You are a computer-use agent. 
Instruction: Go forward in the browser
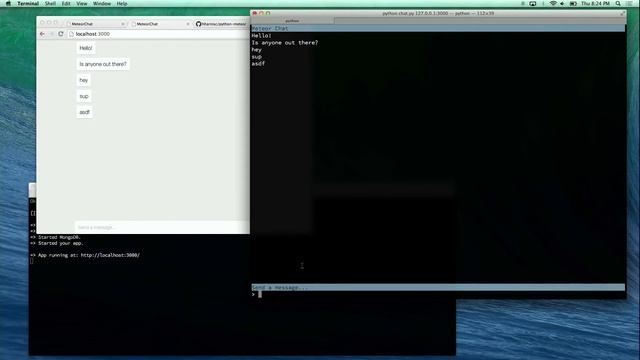(52, 34)
